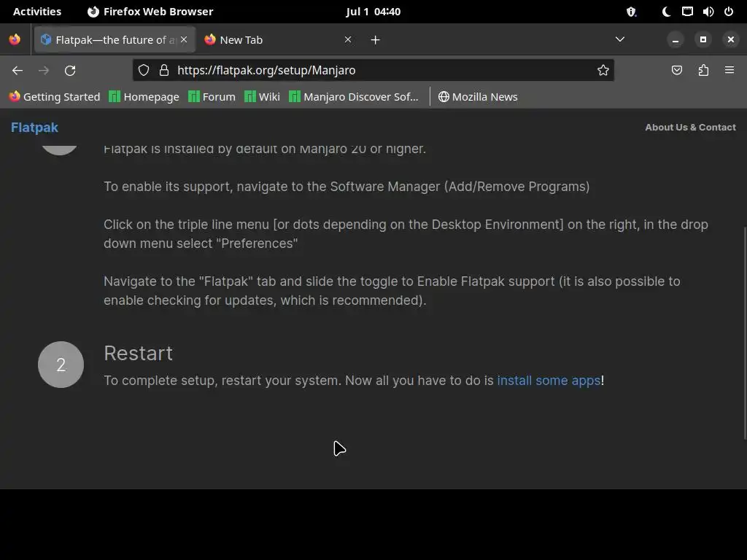View site security padlock information
The image size is (747, 560).
point(164,71)
